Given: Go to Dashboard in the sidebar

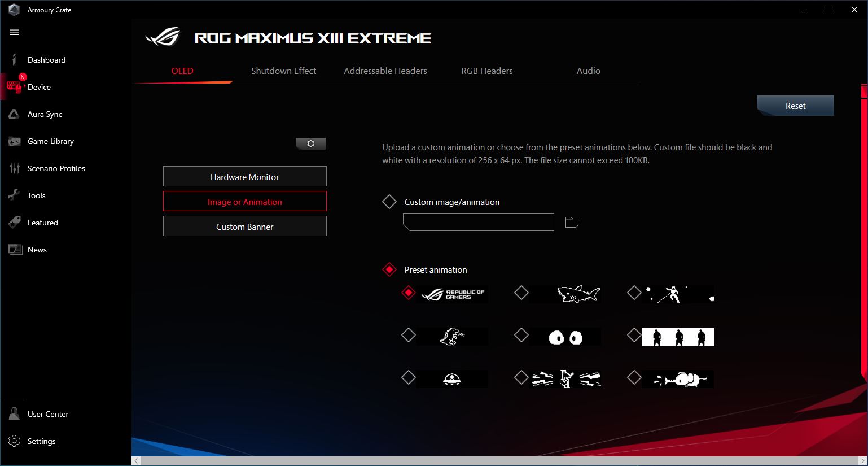Looking at the screenshot, I should pyautogui.click(x=46, y=60).
